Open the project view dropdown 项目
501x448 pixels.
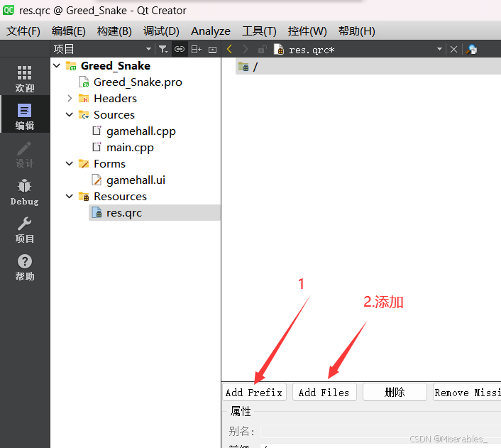pyautogui.click(x=102, y=49)
